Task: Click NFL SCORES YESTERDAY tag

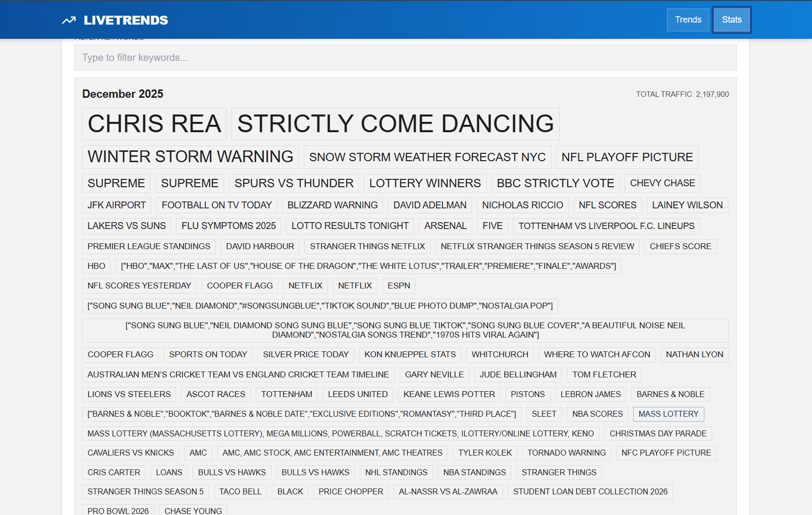Action: tap(139, 286)
